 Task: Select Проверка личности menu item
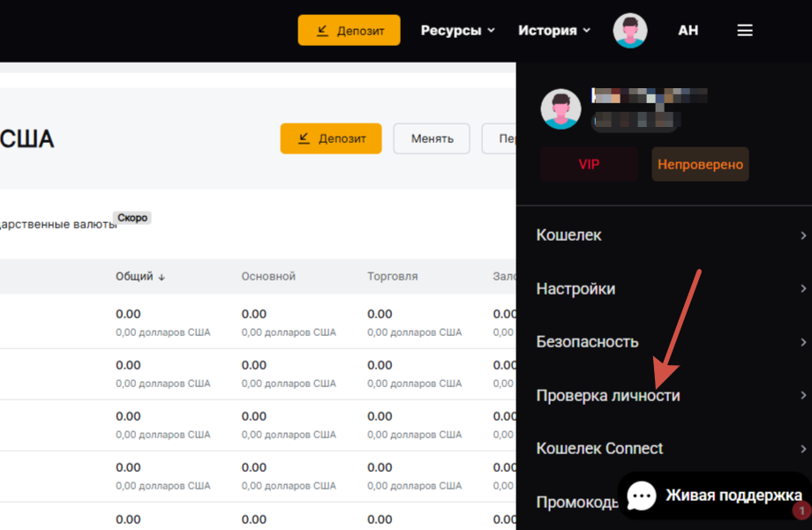(x=608, y=395)
